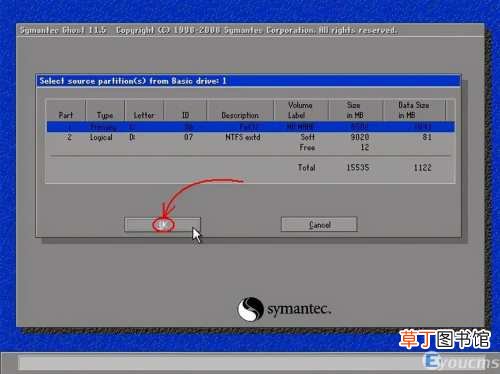The width and height of the screenshot is (500, 374).
Task: Click the 'Free' label
Action: [307, 147]
